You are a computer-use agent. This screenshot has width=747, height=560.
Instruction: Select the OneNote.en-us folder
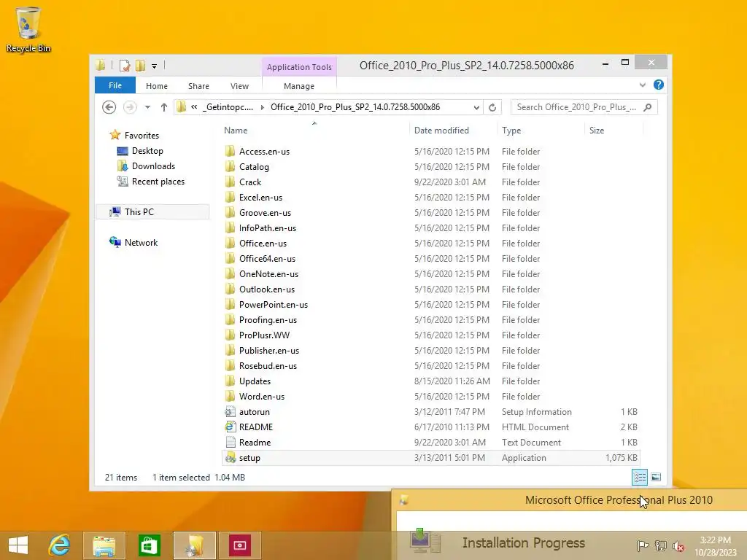(x=268, y=274)
